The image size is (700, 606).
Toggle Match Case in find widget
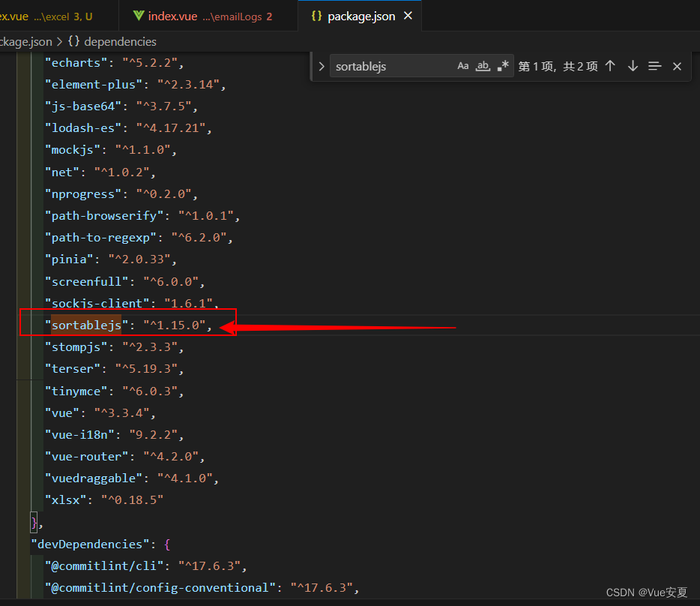[x=463, y=66]
